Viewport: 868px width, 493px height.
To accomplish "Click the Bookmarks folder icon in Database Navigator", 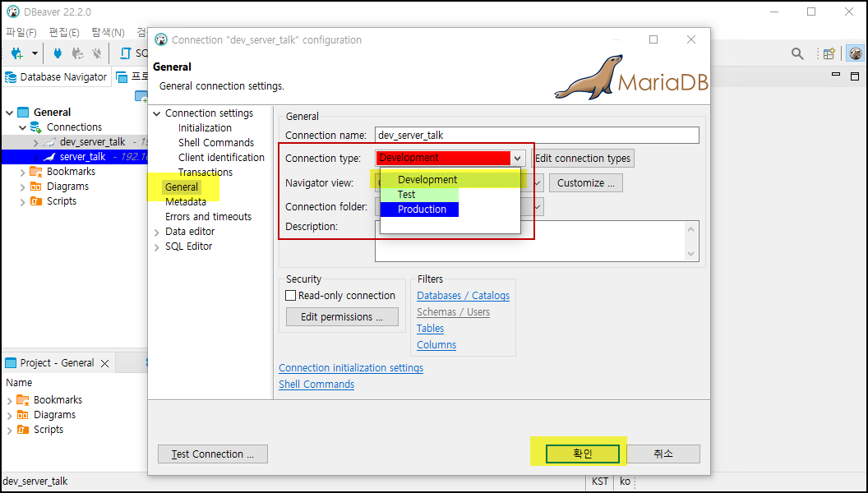I will (36, 172).
